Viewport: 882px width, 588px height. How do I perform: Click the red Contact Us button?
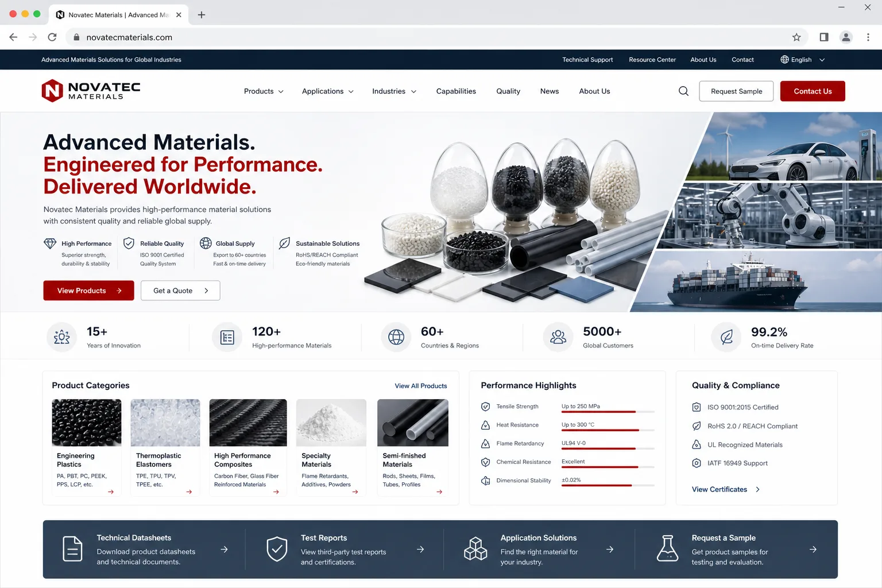pyautogui.click(x=813, y=91)
